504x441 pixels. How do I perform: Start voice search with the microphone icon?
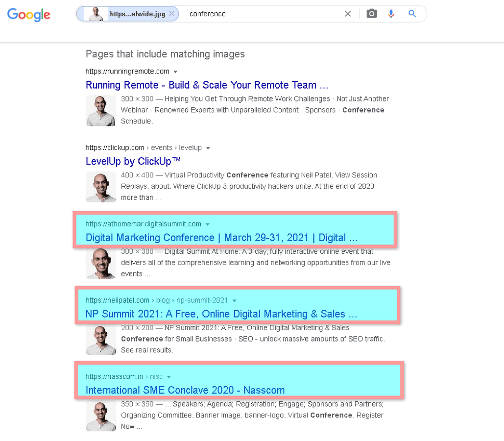coord(391,13)
